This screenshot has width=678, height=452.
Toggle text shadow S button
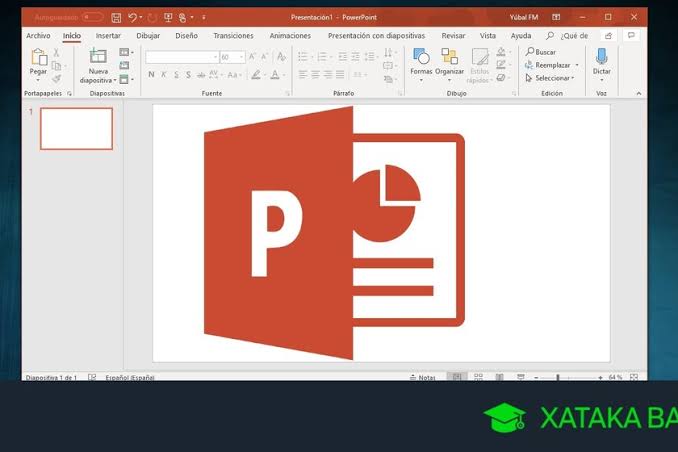pyautogui.click(x=189, y=74)
